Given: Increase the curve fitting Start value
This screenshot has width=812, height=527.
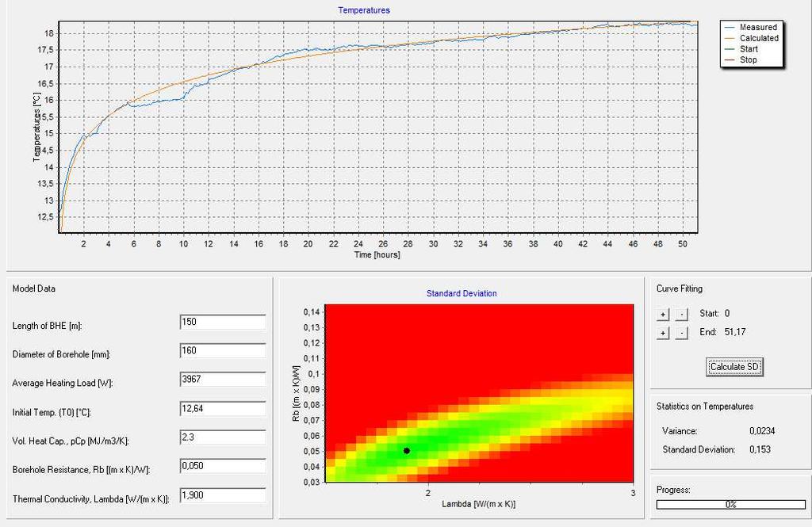Looking at the screenshot, I should (x=663, y=315).
